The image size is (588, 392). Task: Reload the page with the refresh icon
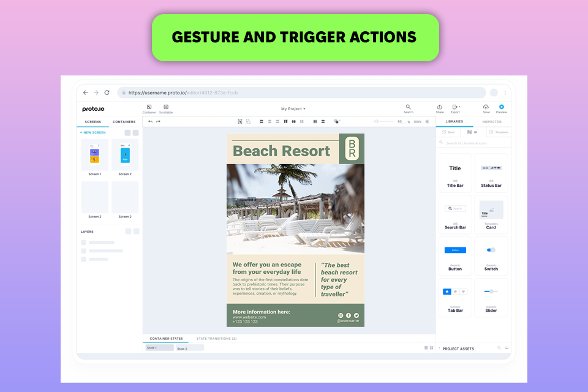(107, 92)
